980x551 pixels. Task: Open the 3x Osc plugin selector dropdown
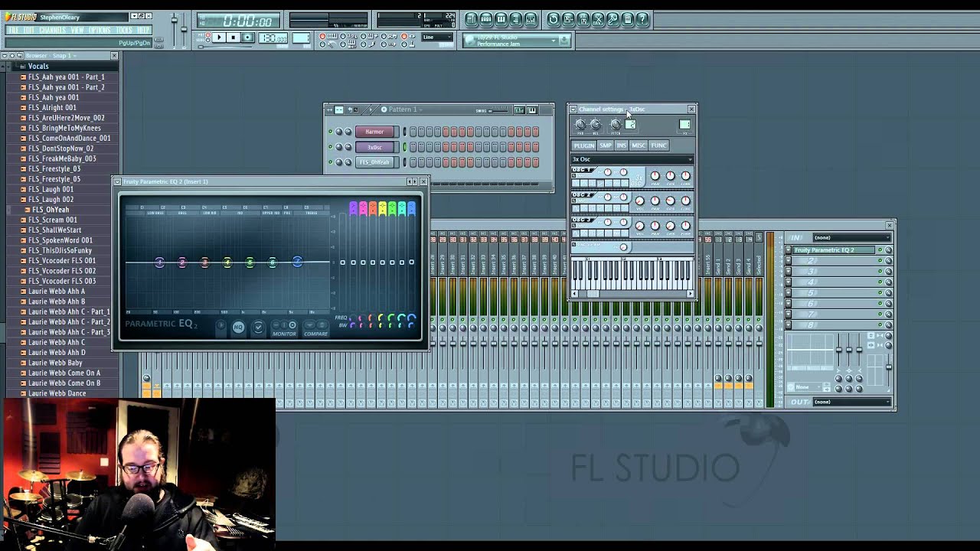632,159
